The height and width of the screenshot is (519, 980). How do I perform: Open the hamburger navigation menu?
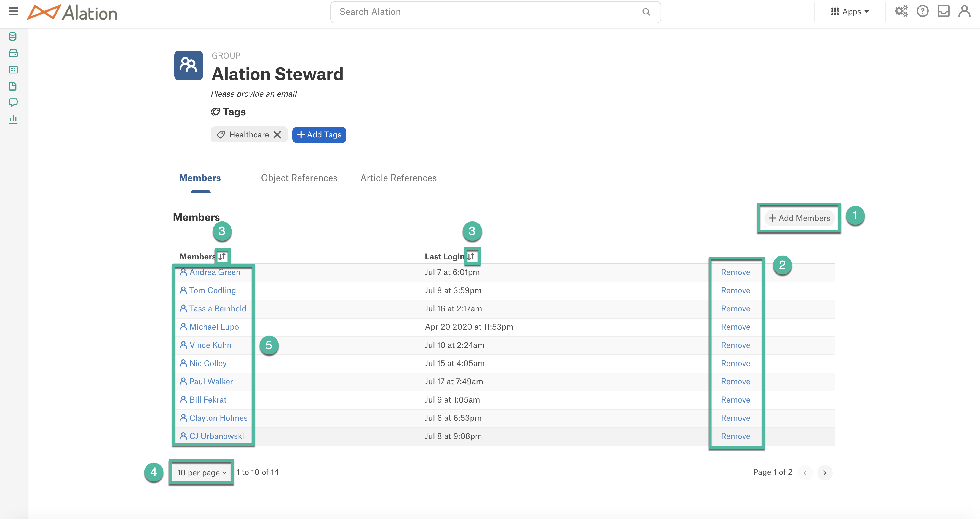13,11
